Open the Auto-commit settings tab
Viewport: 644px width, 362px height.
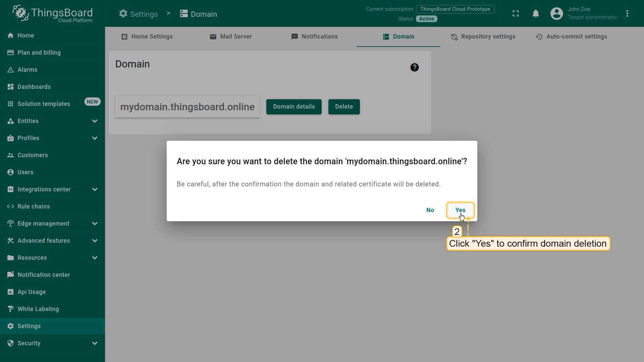point(572,37)
